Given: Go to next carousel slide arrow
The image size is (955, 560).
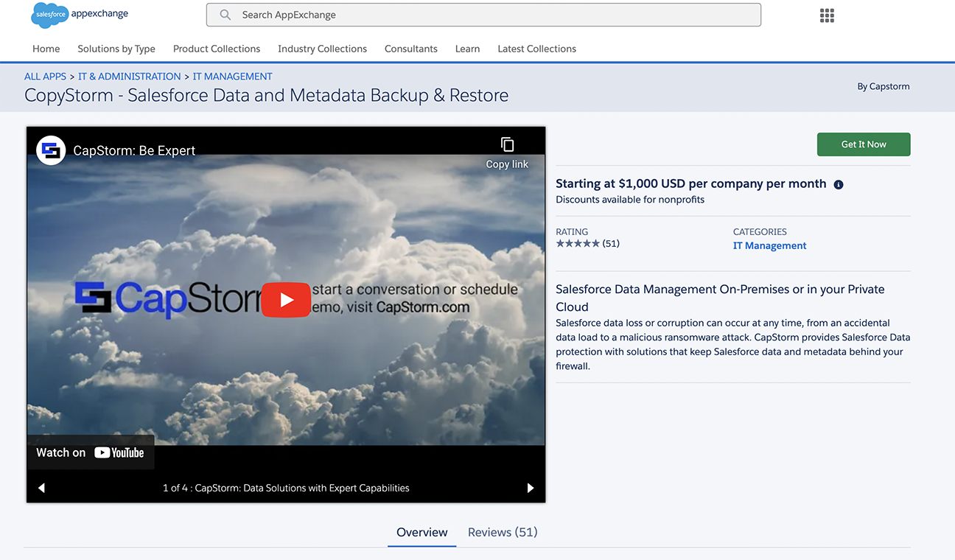Looking at the screenshot, I should (x=531, y=488).
